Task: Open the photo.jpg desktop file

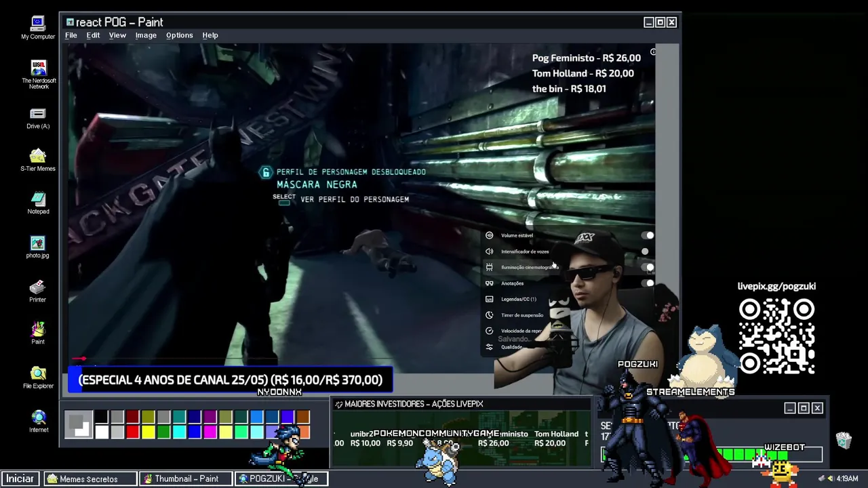Action: coord(38,247)
